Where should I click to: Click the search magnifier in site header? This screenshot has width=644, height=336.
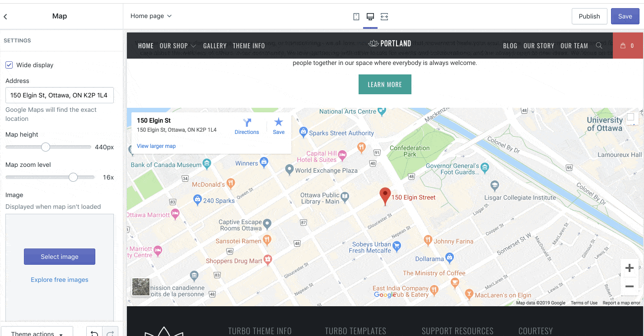[599, 46]
